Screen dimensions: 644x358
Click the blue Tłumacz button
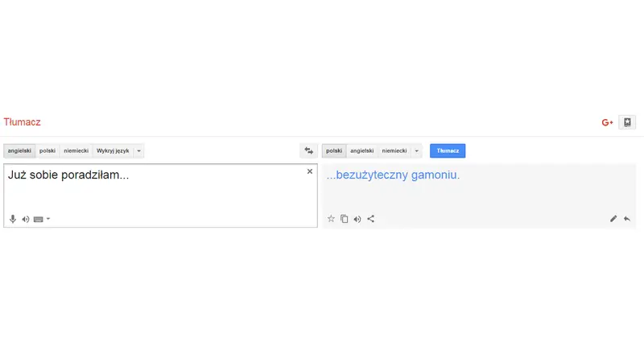coord(448,150)
